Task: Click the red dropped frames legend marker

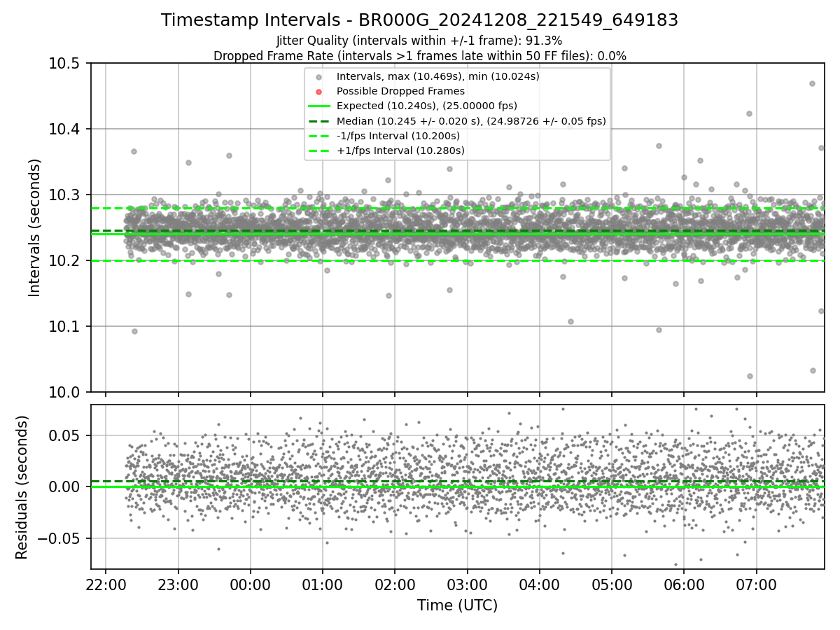Action: coord(318,92)
